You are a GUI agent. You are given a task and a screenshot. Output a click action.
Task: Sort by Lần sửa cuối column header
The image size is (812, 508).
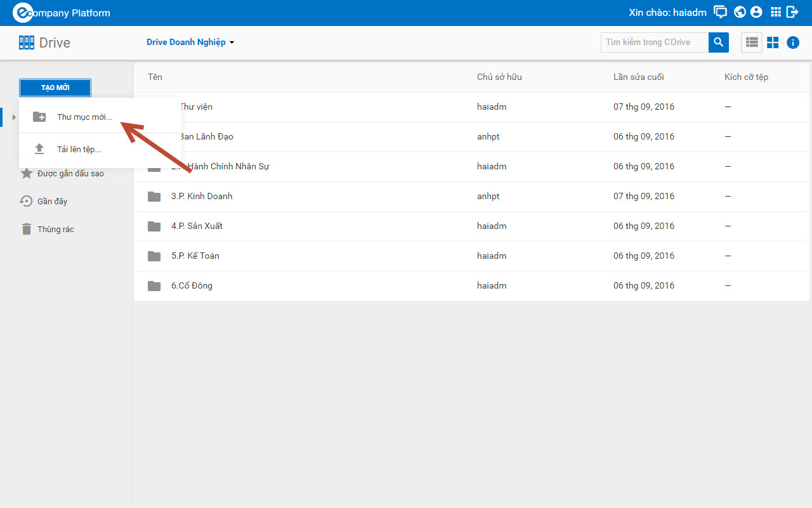pos(639,77)
